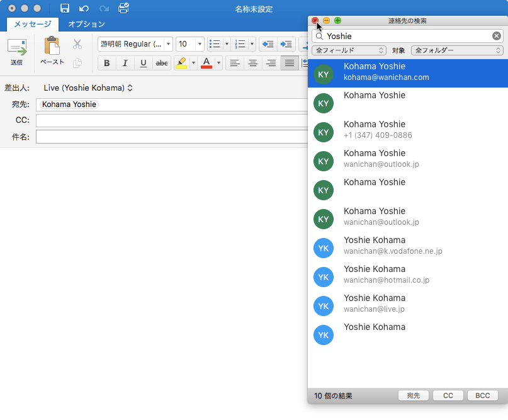Add selected contact to 宛先

pos(414,395)
